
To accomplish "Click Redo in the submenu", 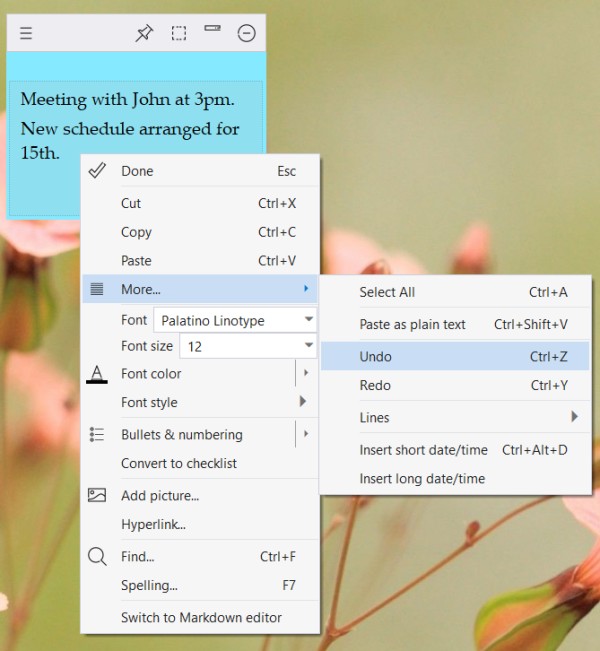I will click(455, 385).
